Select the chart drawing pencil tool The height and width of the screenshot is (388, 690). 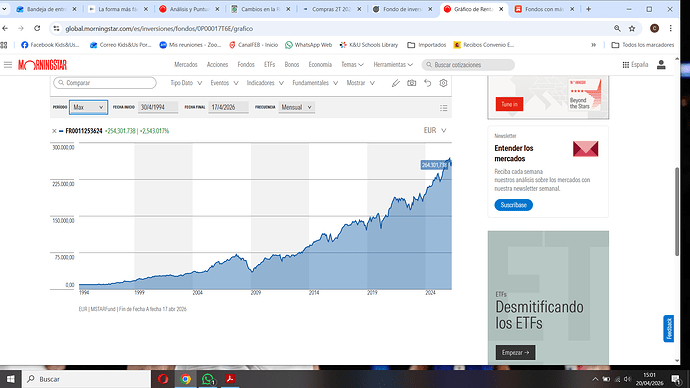click(x=396, y=83)
